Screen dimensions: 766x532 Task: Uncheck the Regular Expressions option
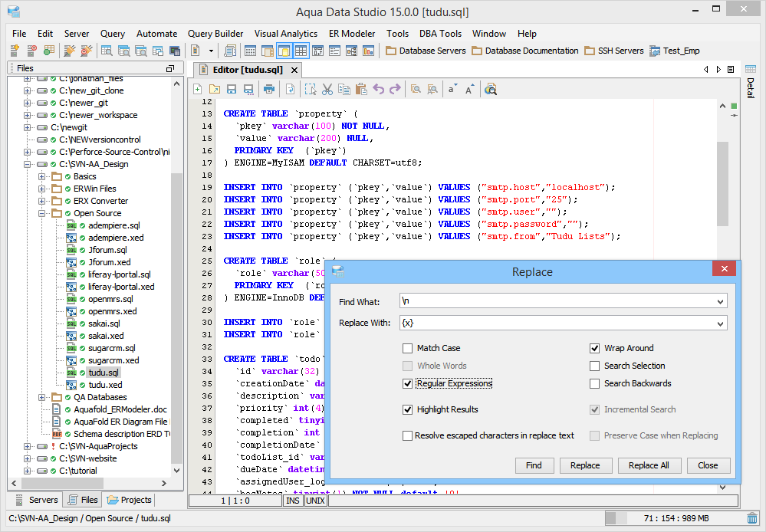(408, 383)
